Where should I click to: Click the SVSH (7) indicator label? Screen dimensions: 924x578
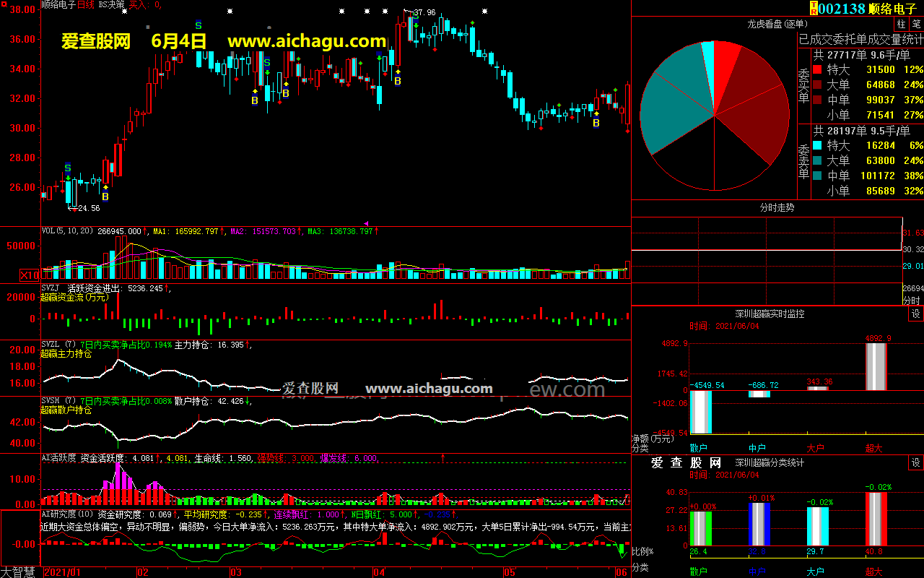click(x=59, y=401)
